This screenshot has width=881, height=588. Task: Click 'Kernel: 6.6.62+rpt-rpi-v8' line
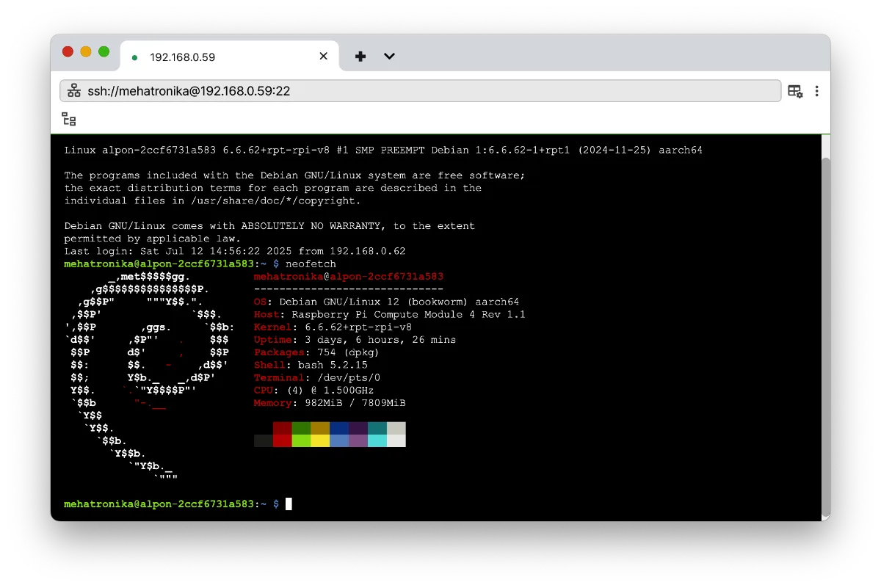(x=333, y=327)
